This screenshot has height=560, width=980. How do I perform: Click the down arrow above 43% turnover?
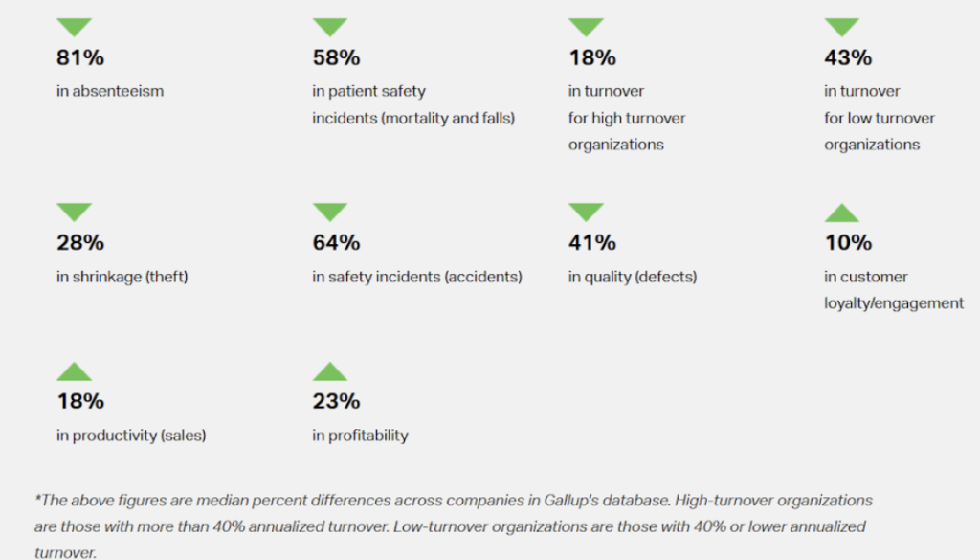(842, 27)
